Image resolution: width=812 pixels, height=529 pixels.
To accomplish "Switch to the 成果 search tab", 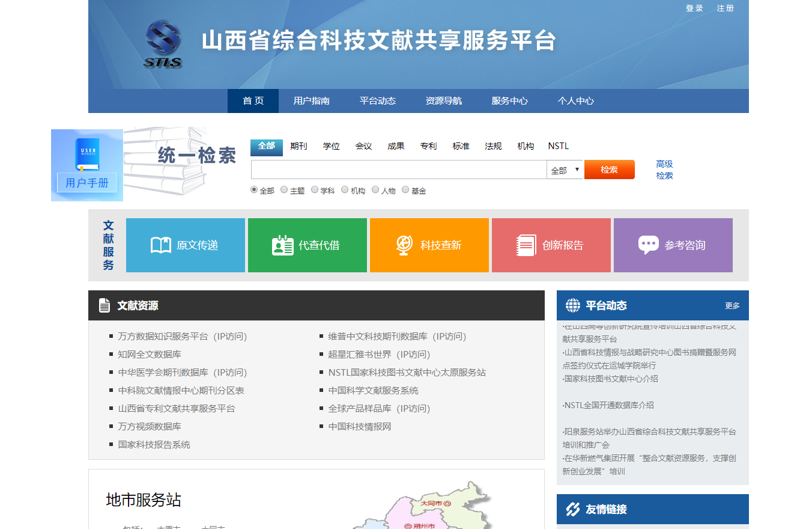I will coord(396,146).
